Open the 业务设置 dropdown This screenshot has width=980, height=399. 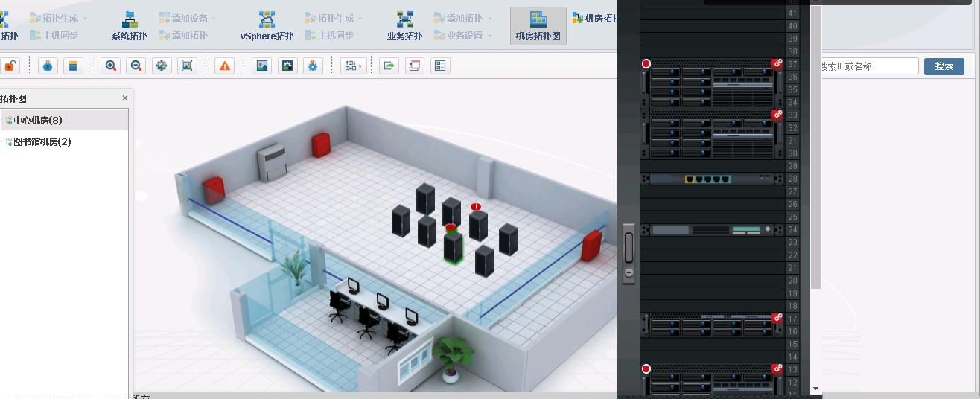pos(469,35)
